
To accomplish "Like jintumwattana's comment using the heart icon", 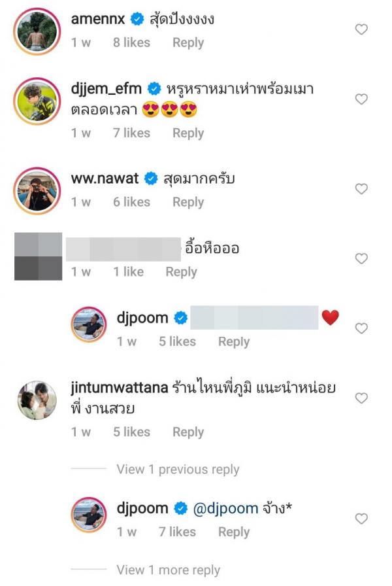I will tap(361, 398).
